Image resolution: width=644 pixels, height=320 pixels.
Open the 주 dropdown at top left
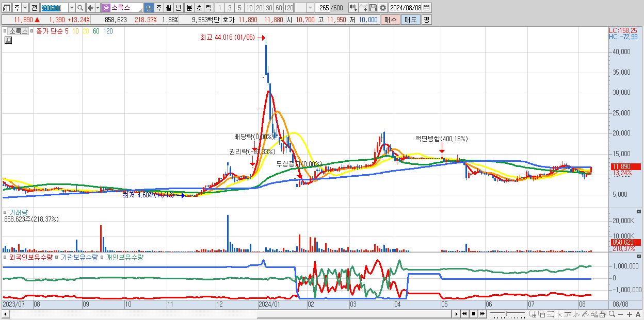click(x=25, y=8)
